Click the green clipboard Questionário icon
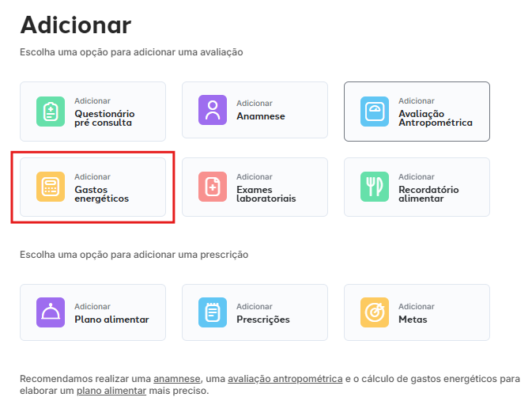532x420 pixels. tap(51, 112)
